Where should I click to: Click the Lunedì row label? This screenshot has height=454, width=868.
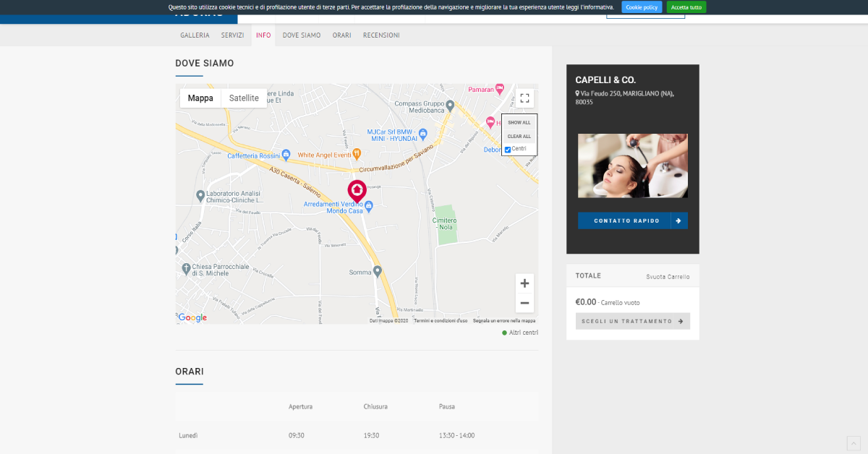coord(188,435)
